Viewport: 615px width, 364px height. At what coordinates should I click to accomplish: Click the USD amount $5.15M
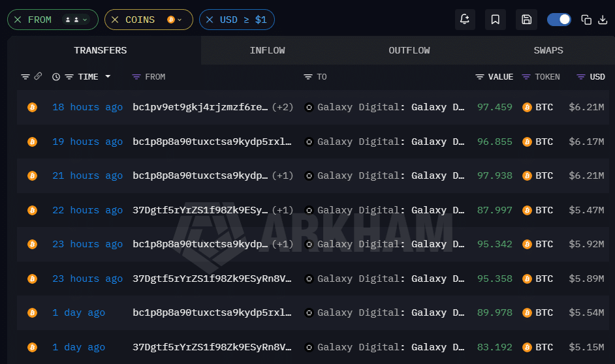click(x=586, y=348)
